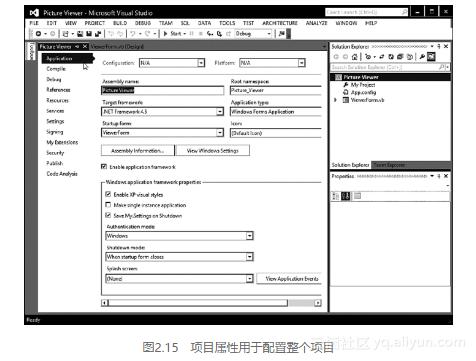Open the Target framework dropdown
Viewport: 476px width, 361px height.
[x=220, y=112]
